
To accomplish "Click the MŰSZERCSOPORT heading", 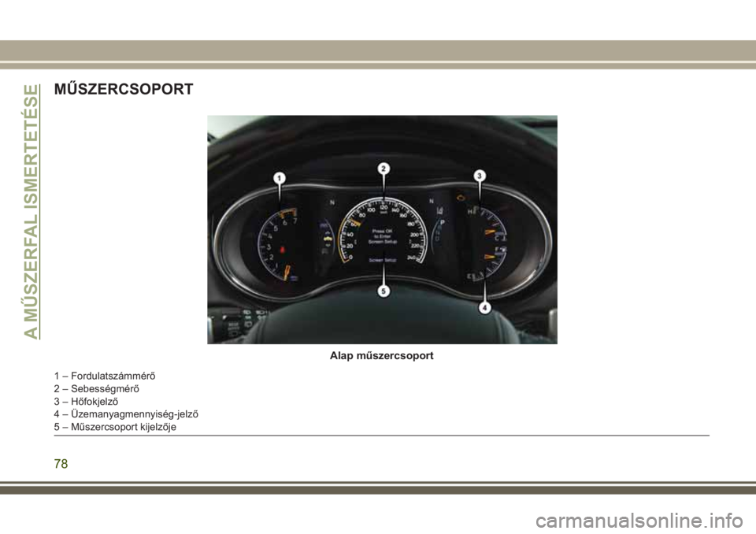I will pyautogui.click(x=124, y=89).
